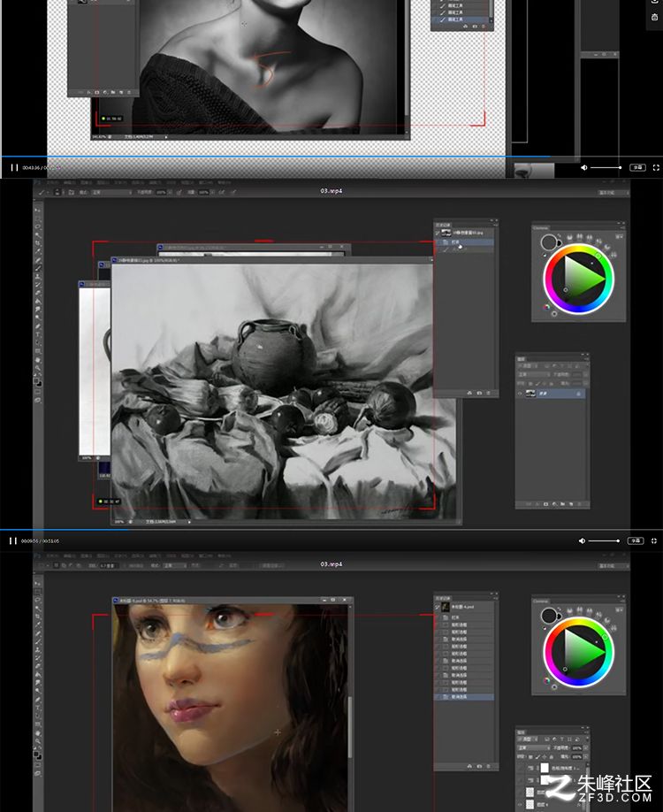The width and height of the screenshot is (663, 812).
Task: Select Move tool in portrait-painting Photoshop toolbar
Action: pos(37,583)
